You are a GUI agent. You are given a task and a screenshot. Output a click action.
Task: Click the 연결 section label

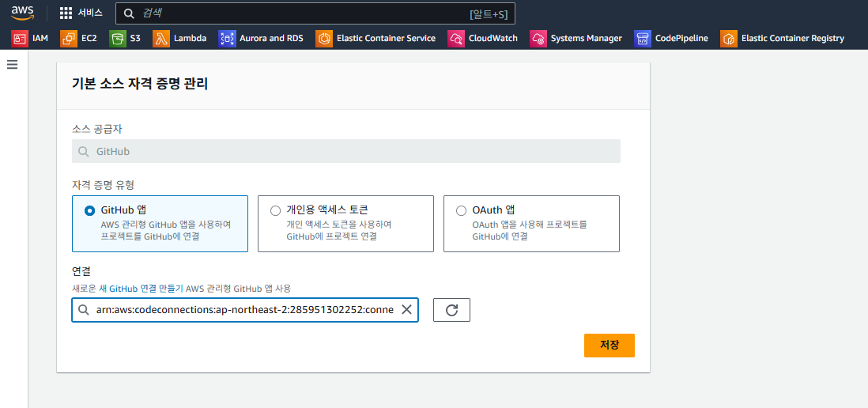click(81, 271)
